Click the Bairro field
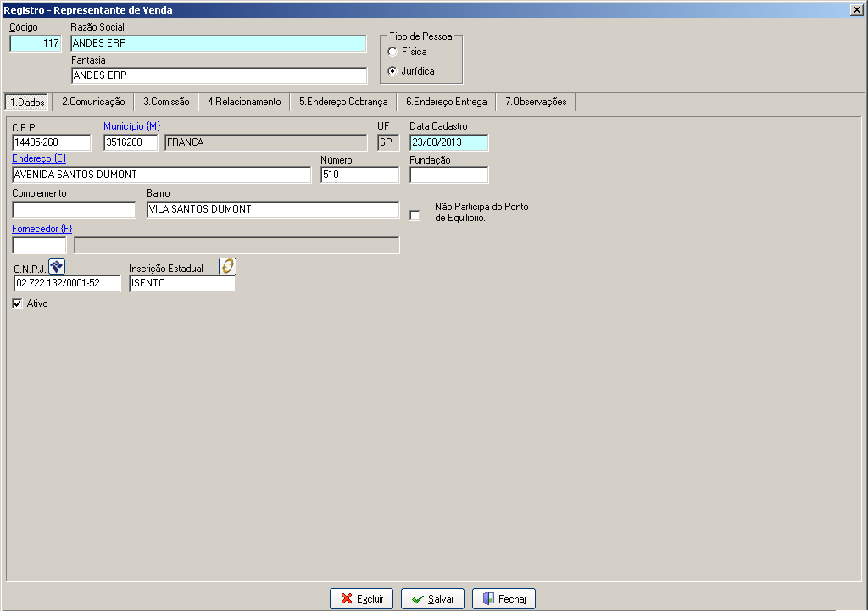 273,210
